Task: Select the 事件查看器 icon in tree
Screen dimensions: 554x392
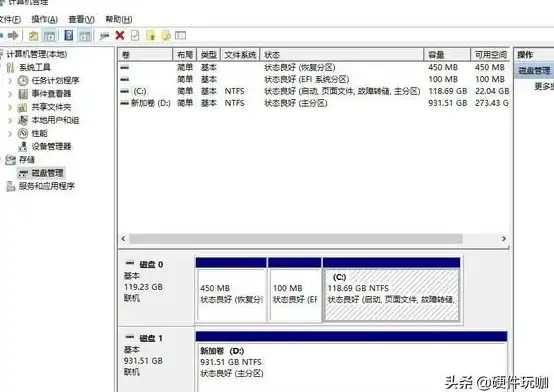Action: coord(23,94)
